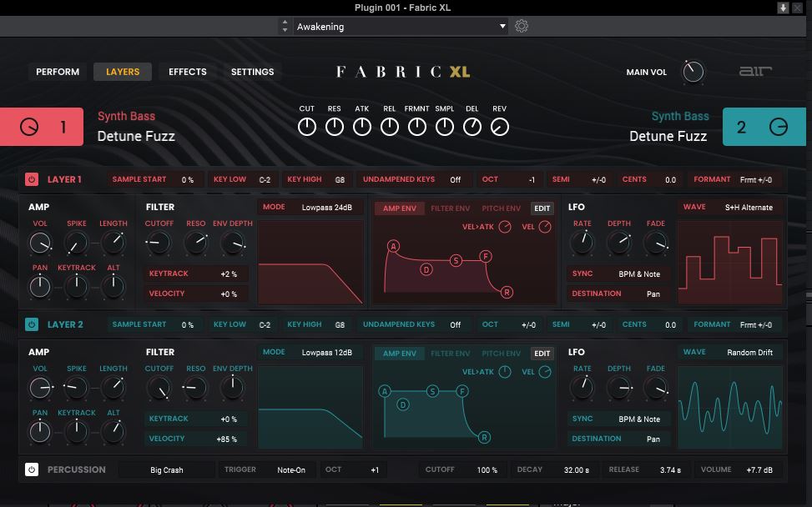812x507 pixels.
Task: Click the REL macro knob
Action: pyautogui.click(x=390, y=127)
